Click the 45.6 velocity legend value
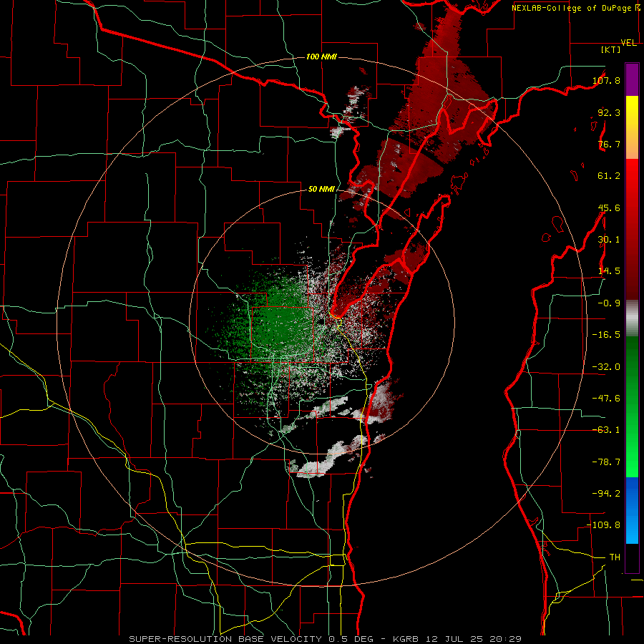 pos(609,208)
